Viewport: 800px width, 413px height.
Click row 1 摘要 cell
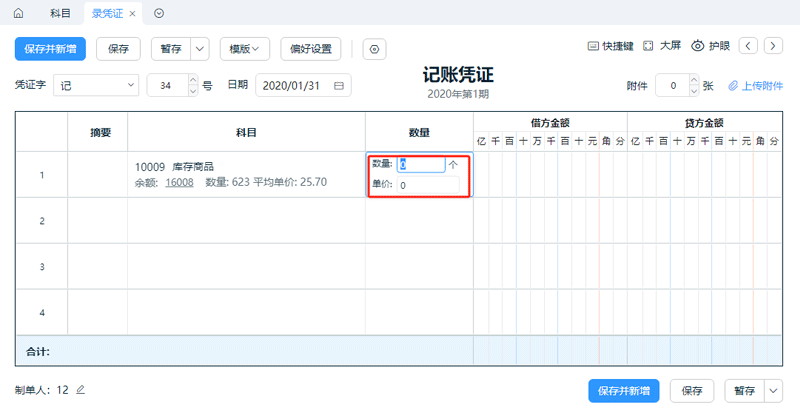click(97, 175)
